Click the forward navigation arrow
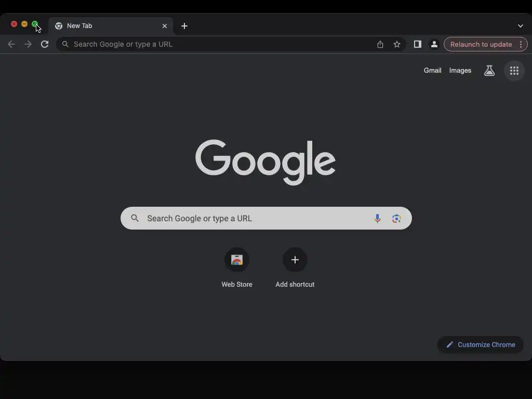 pos(28,44)
